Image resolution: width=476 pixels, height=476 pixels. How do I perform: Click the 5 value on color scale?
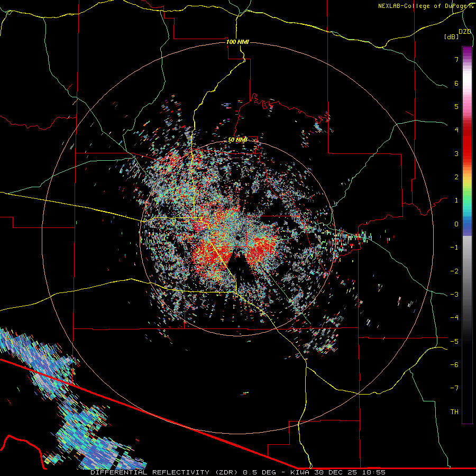pos(456,106)
